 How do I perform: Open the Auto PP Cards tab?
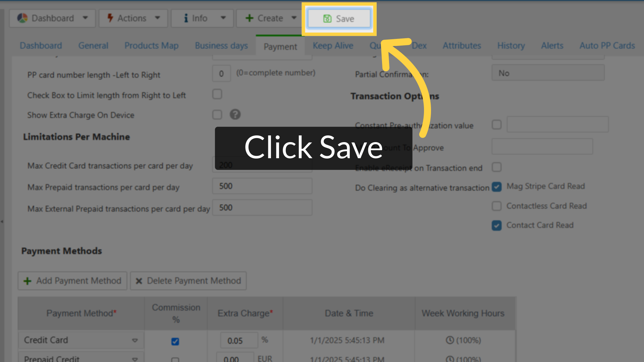point(607,46)
